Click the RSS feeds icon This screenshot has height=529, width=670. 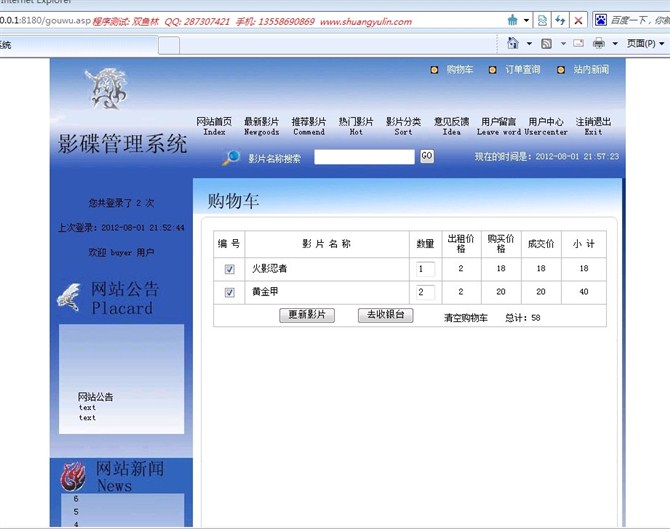click(546, 44)
